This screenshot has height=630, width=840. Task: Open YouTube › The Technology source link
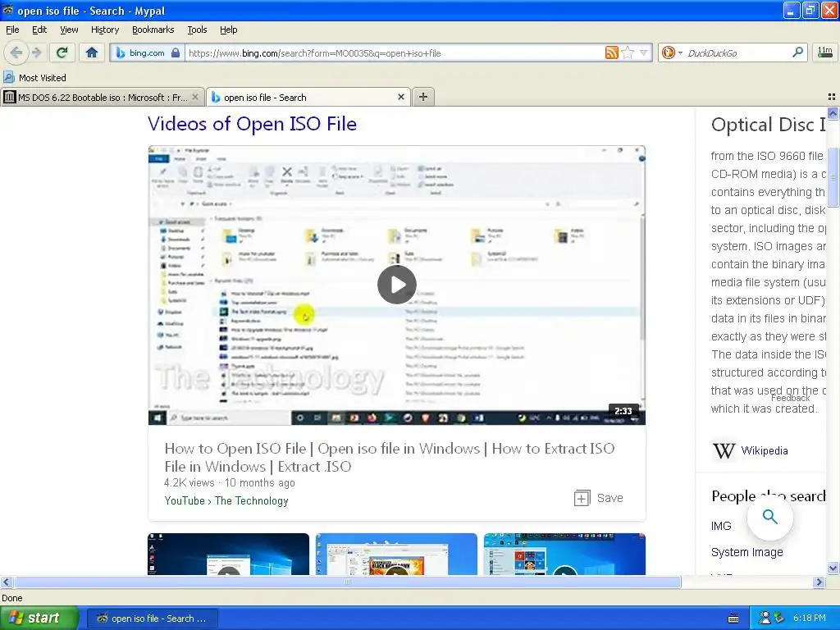[226, 500]
